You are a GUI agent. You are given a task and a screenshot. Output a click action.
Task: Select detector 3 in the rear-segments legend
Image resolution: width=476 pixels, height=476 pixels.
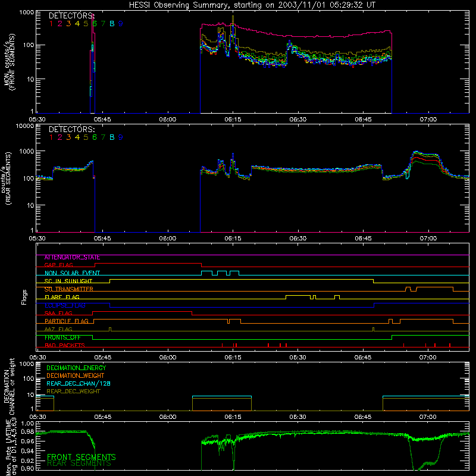(68, 137)
